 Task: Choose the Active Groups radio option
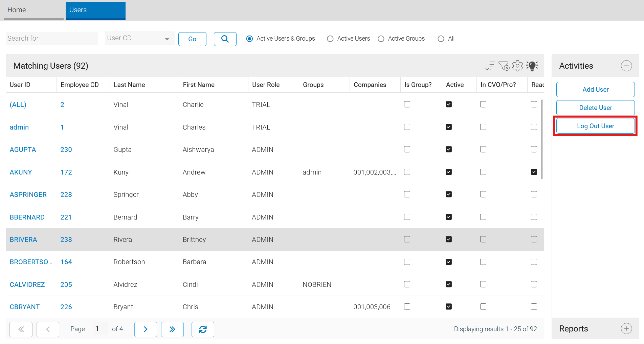(381, 39)
